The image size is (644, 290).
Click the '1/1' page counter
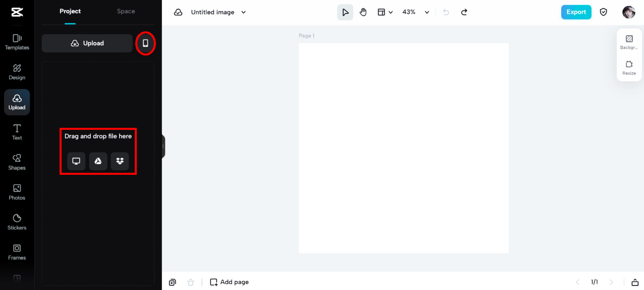click(595, 282)
